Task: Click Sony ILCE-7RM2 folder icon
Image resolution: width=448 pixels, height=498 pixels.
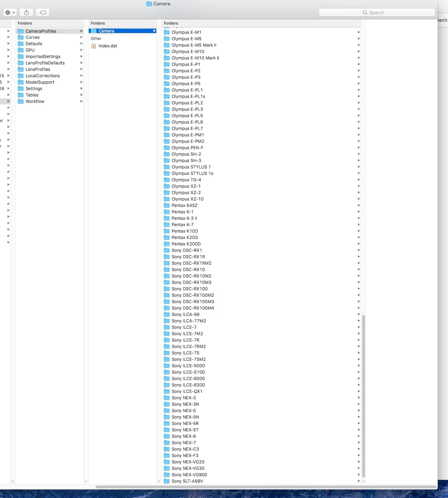Action: [167, 347]
